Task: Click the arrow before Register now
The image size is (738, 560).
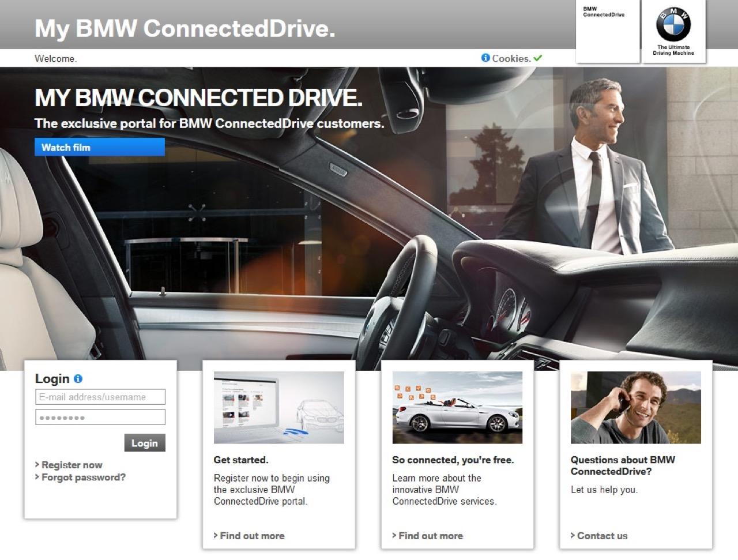Action: click(x=37, y=464)
